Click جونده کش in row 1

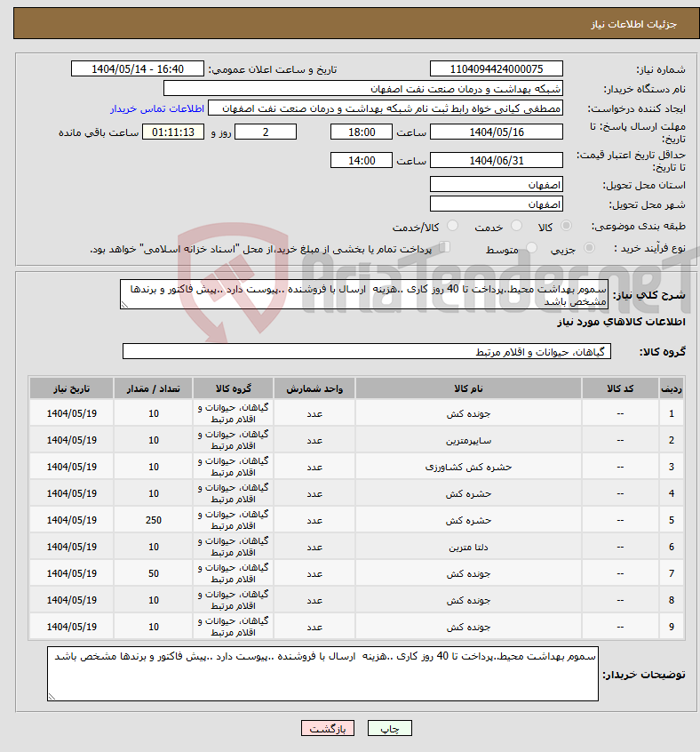point(468,413)
